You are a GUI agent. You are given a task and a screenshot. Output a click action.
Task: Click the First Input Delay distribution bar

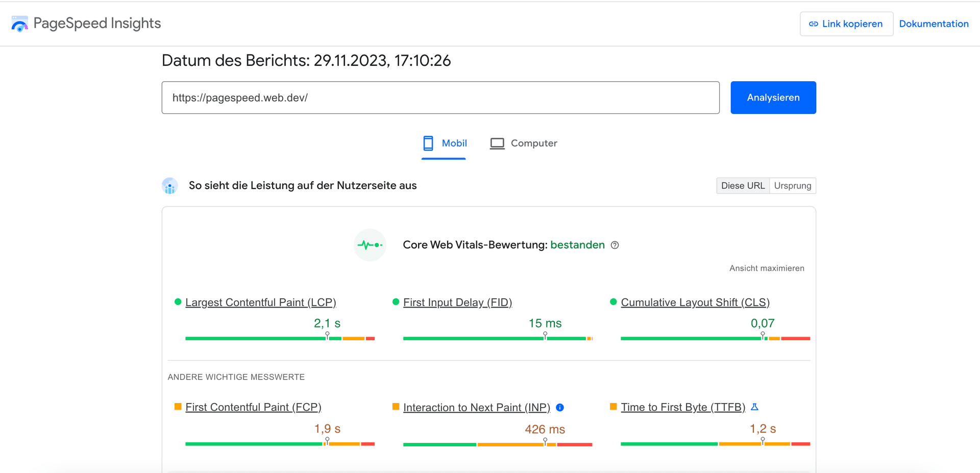(x=497, y=338)
